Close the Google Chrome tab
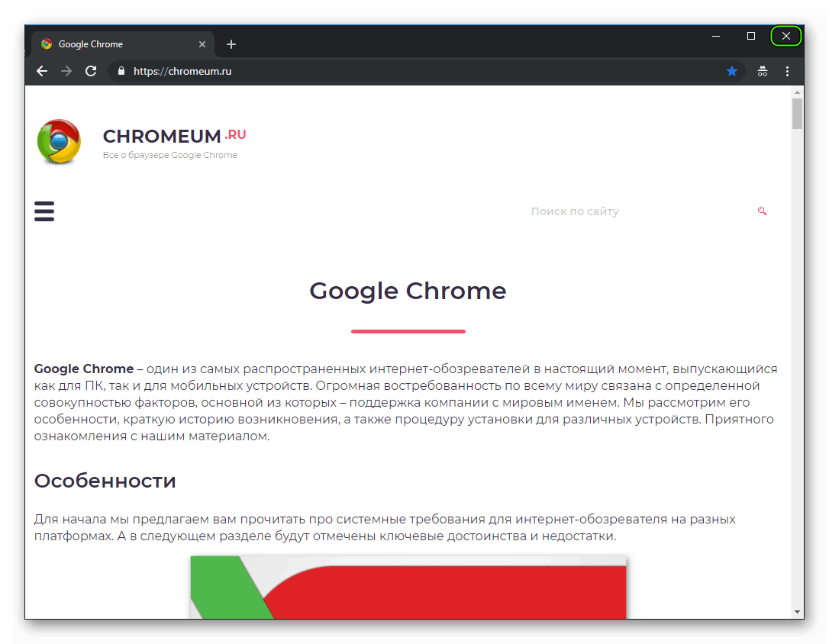Image resolution: width=829 pixels, height=644 pixels. 202,44
